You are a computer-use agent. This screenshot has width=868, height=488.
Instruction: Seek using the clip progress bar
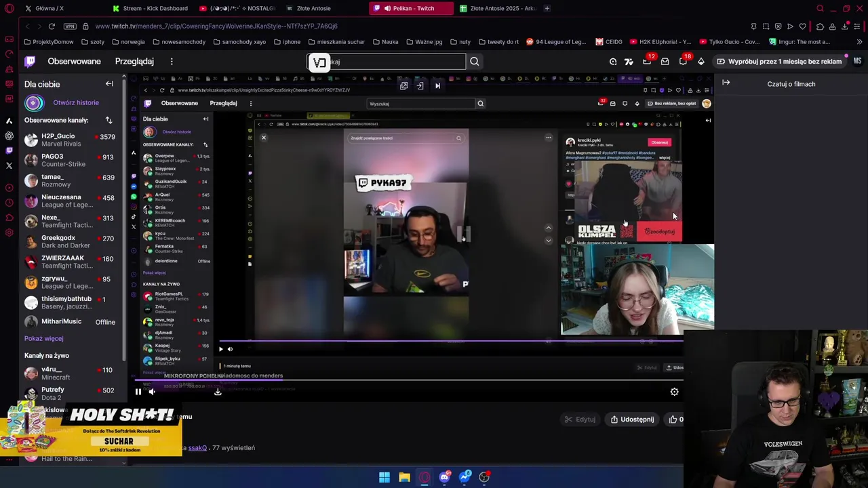[x=408, y=380]
